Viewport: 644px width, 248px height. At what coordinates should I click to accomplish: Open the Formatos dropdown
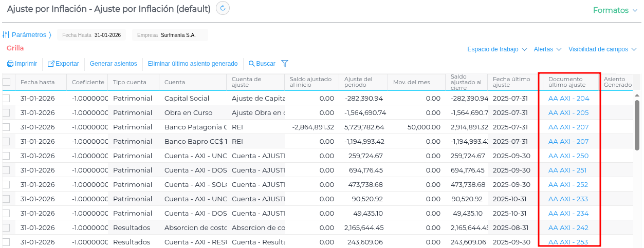tap(615, 10)
